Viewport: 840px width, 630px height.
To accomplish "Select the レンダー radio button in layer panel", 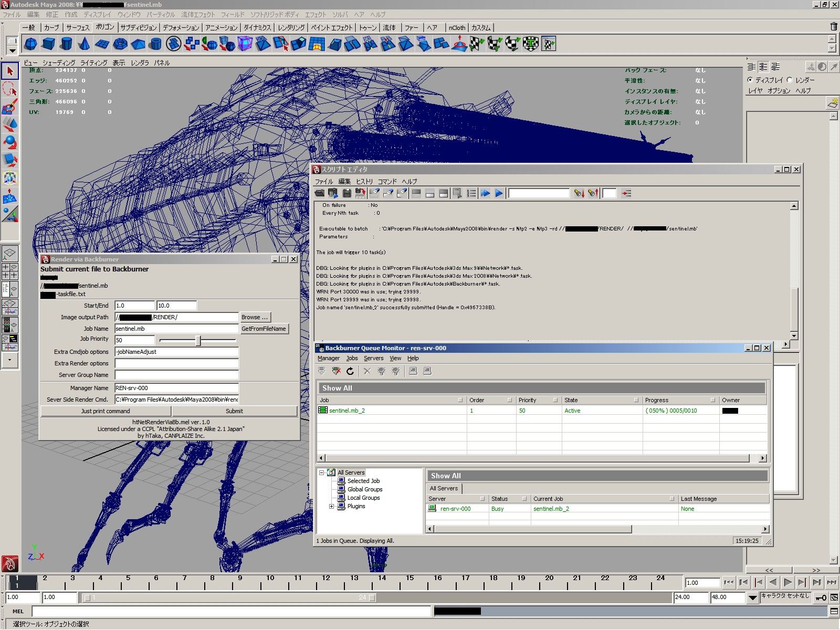I will [789, 80].
